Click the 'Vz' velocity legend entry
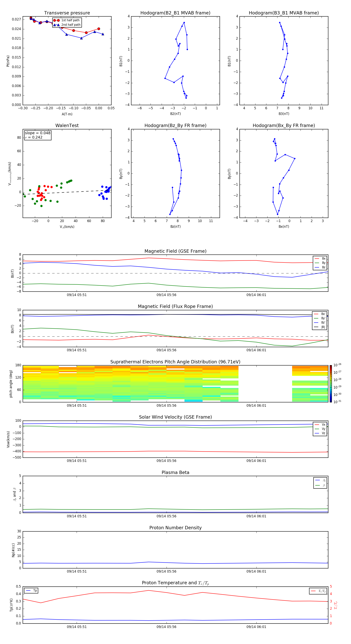Screen dimensions: 351x644 coord(320,433)
